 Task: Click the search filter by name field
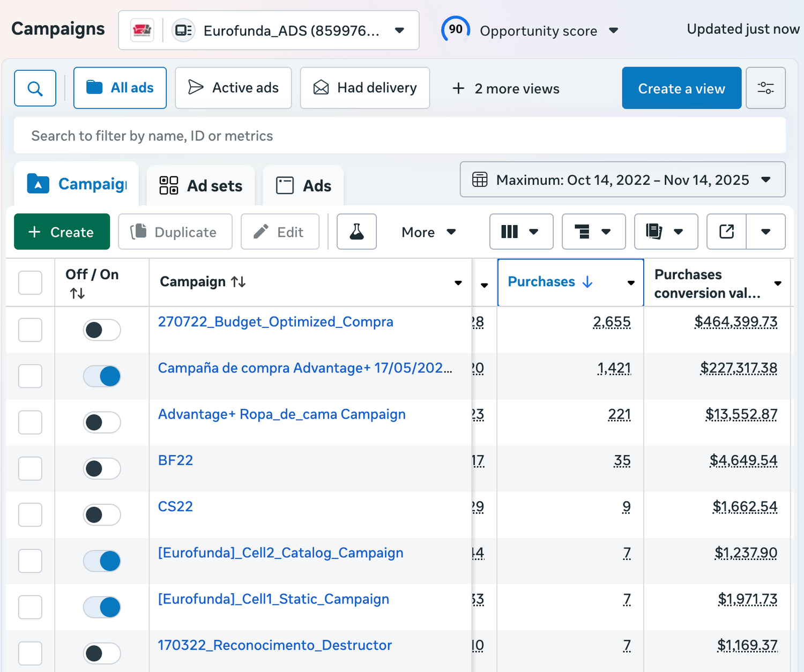[399, 136]
